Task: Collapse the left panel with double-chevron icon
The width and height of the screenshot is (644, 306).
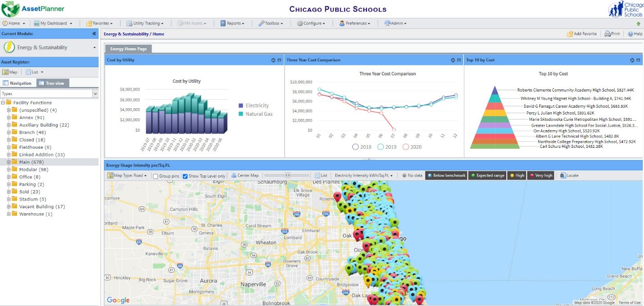Action: point(94,34)
